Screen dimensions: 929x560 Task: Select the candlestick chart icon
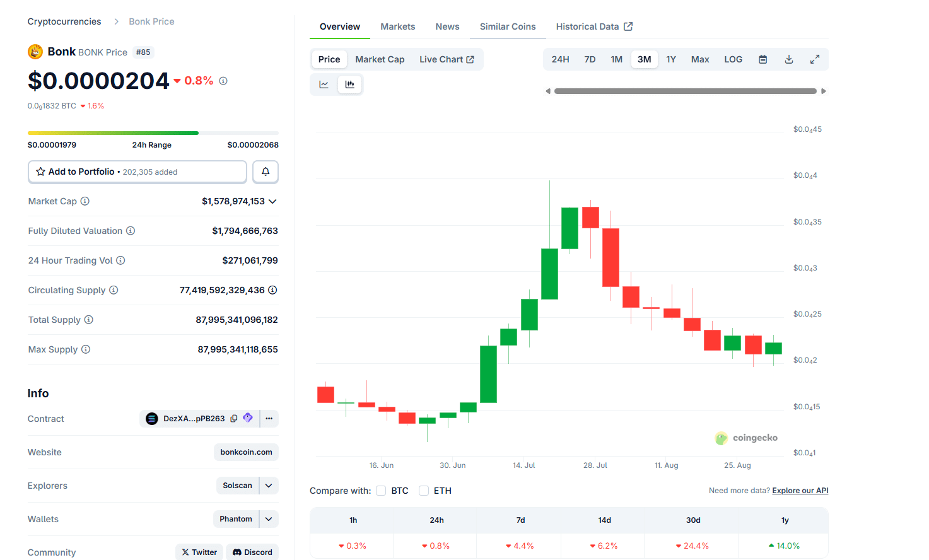[x=350, y=84]
